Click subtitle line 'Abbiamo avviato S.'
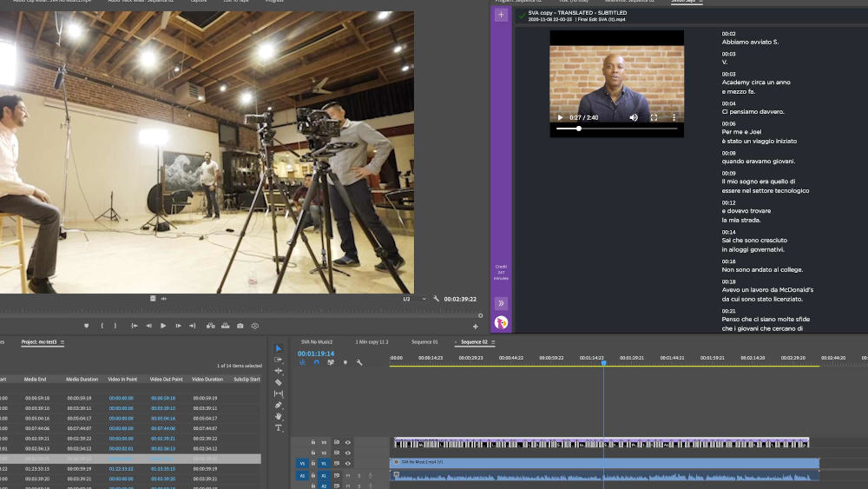 [750, 42]
